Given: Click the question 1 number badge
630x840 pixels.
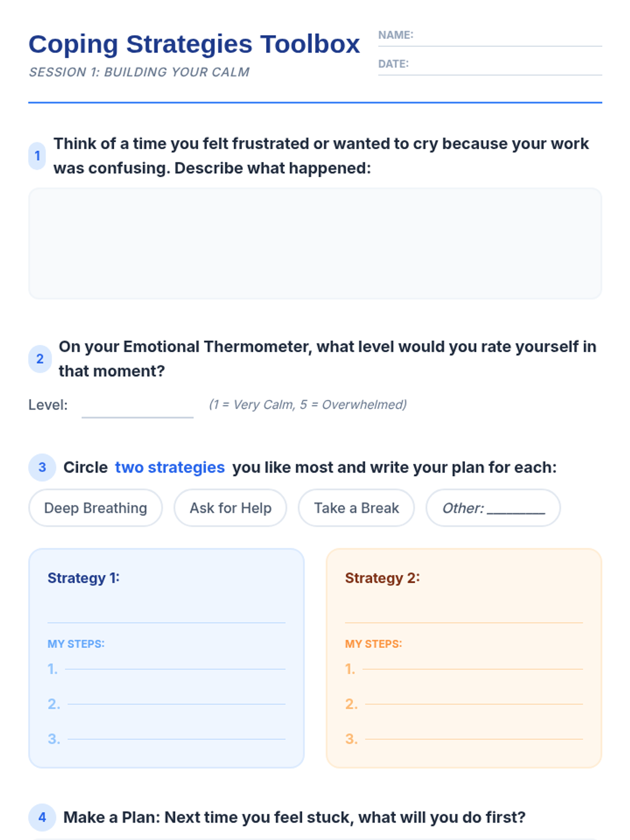Looking at the screenshot, I should tap(37, 156).
